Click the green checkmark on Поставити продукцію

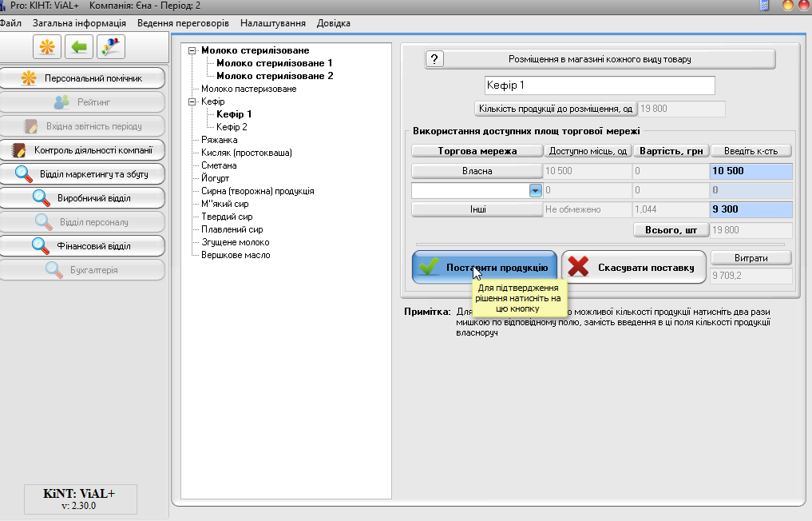(429, 267)
